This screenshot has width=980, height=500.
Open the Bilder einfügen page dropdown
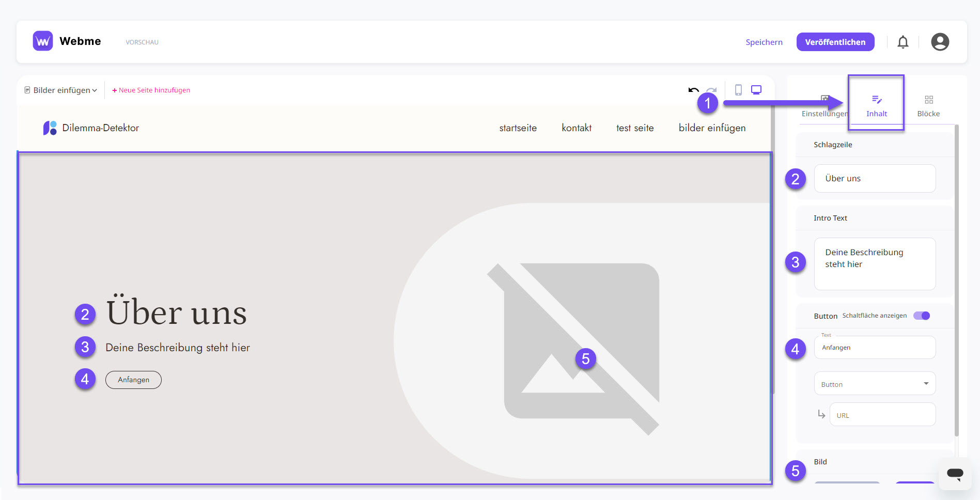[x=61, y=90]
